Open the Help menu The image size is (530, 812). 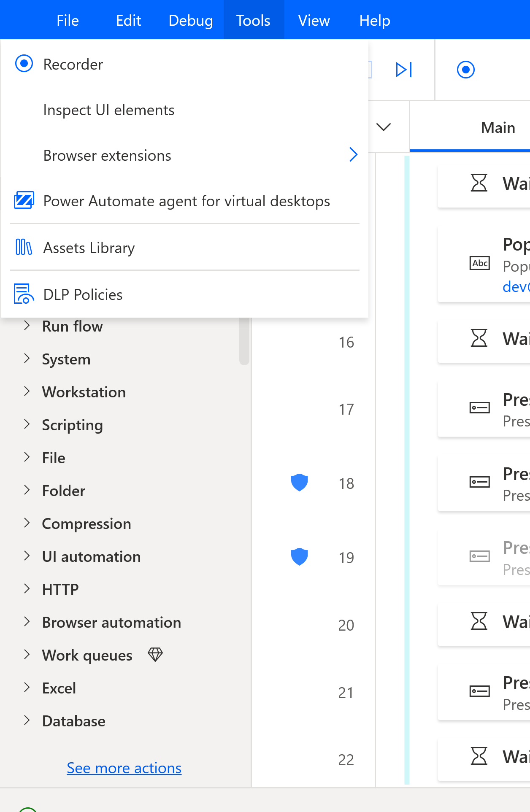point(375,20)
